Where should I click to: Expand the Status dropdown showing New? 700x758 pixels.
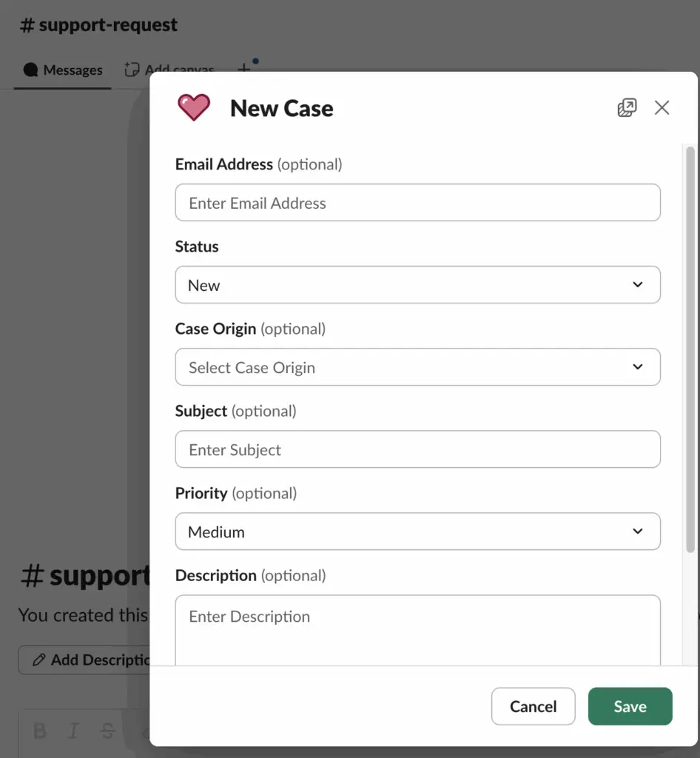coord(418,285)
